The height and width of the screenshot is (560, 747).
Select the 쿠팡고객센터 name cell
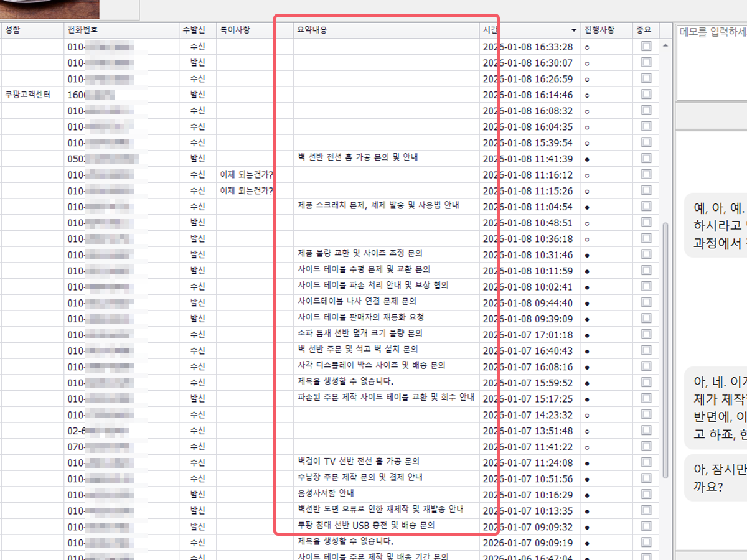click(x=28, y=95)
